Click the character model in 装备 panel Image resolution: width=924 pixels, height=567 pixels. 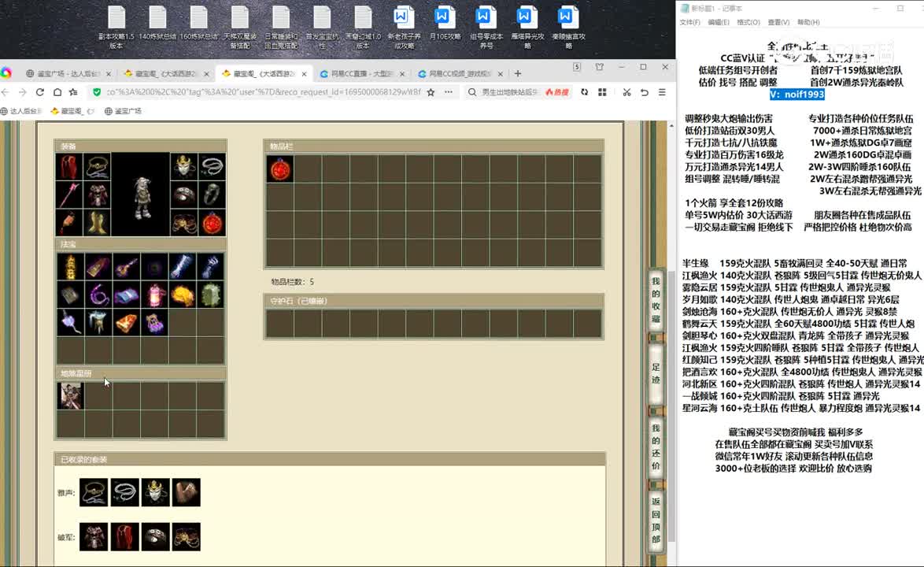pyautogui.click(x=141, y=195)
